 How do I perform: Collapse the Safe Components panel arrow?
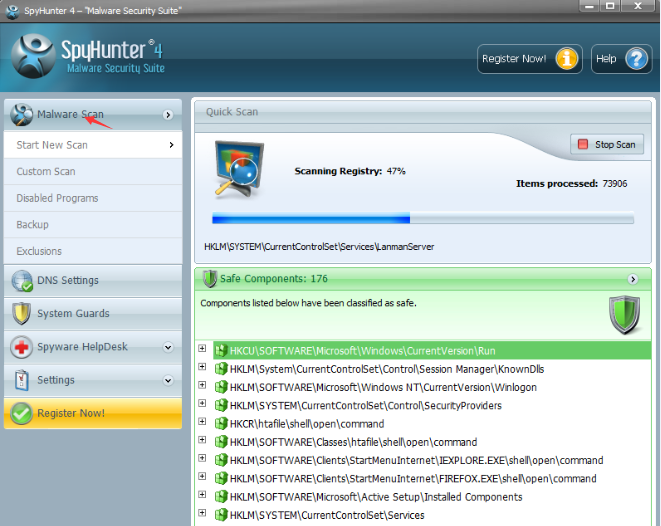point(632,279)
